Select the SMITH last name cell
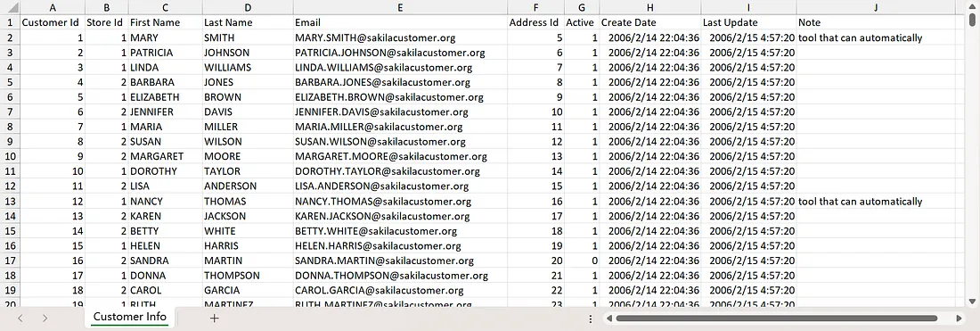Viewport: 980px width, 331px height. [x=248, y=37]
